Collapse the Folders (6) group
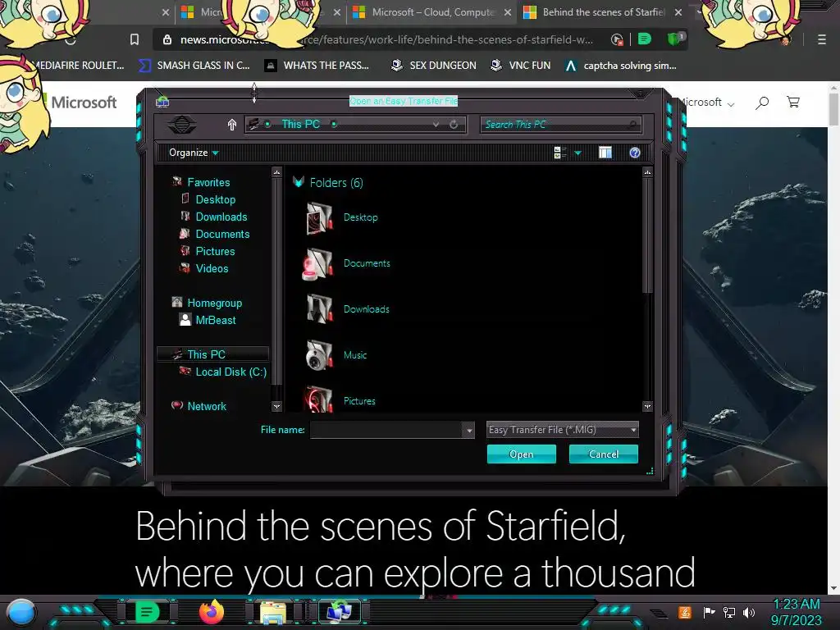 [x=299, y=183]
